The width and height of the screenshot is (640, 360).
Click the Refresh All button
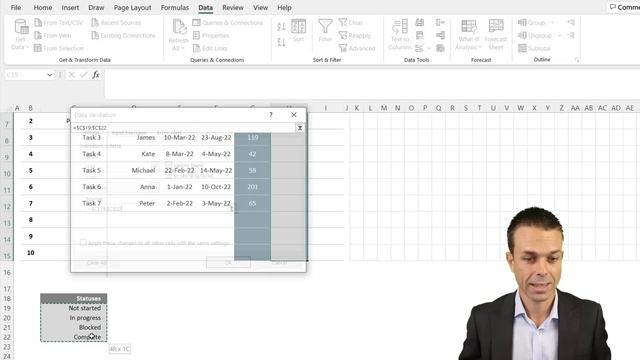tap(178, 35)
